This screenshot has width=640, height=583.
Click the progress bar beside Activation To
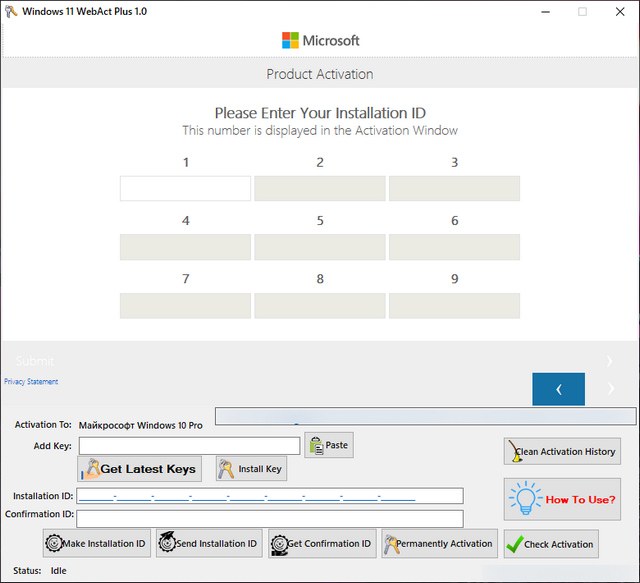tap(424, 416)
